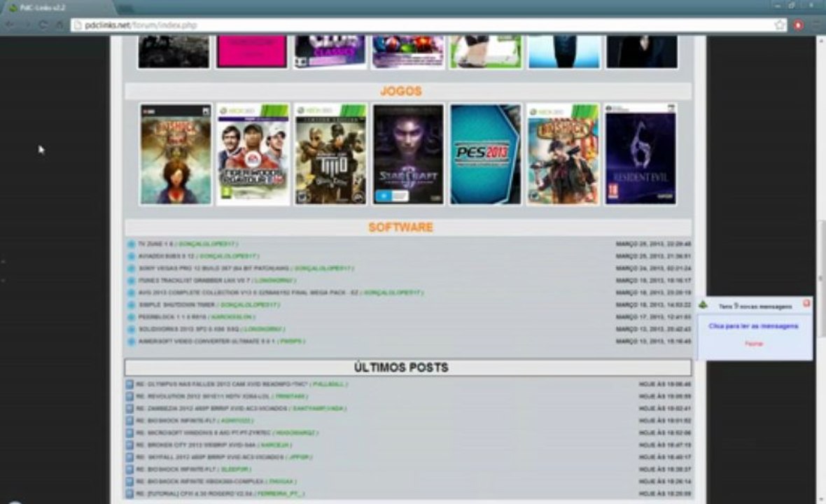Click the red extension icon beside address bar

(x=799, y=24)
